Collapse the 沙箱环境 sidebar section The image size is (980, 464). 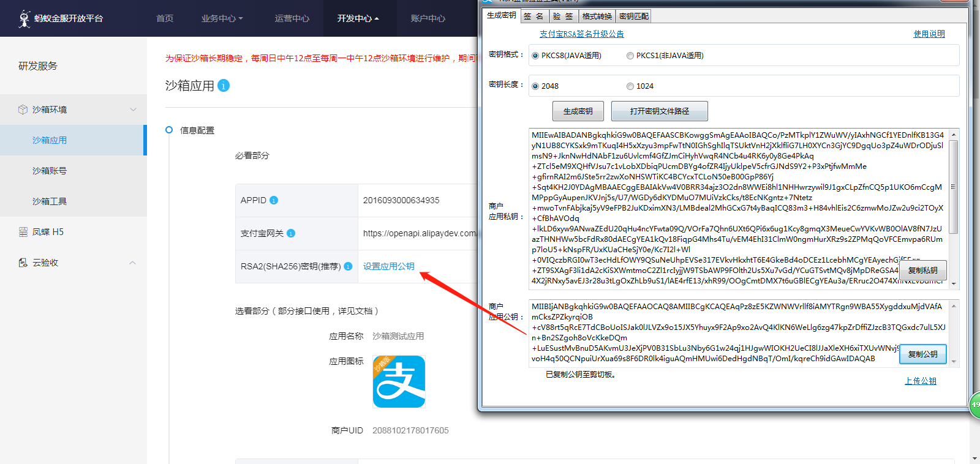133,110
